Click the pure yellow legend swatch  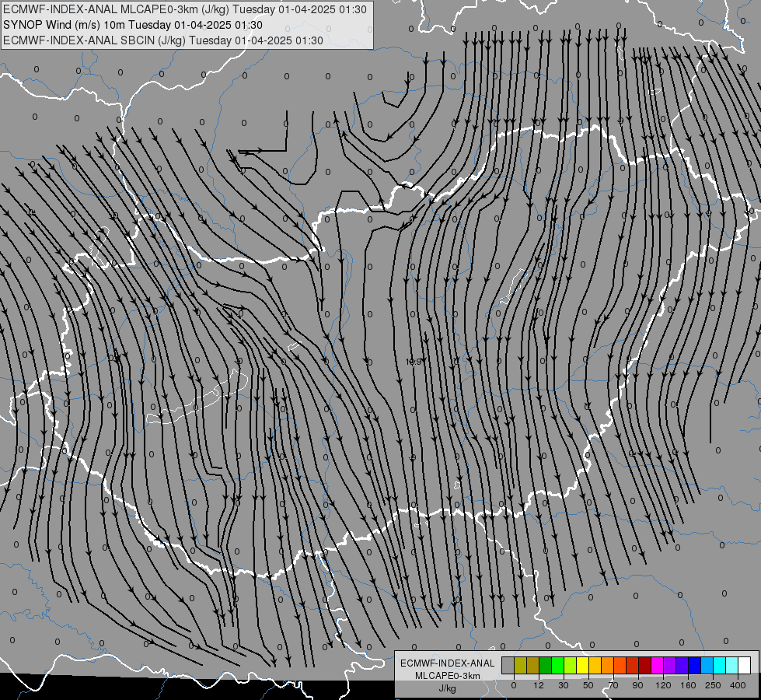582,665
